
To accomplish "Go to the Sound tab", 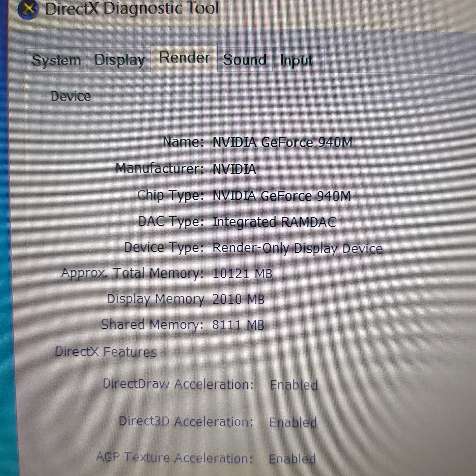I will pyautogui.click(x=245, y=60).
